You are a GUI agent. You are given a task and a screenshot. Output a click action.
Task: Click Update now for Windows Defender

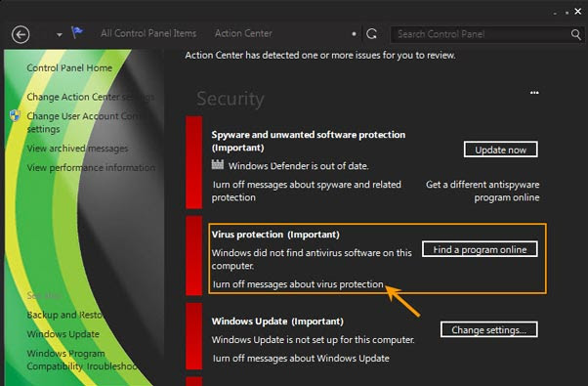501,150
